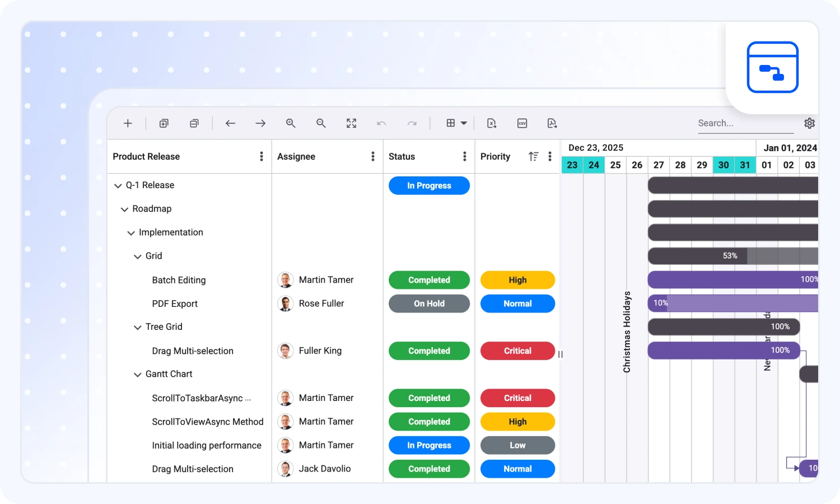Click the Excel export icon

(492, 123)
